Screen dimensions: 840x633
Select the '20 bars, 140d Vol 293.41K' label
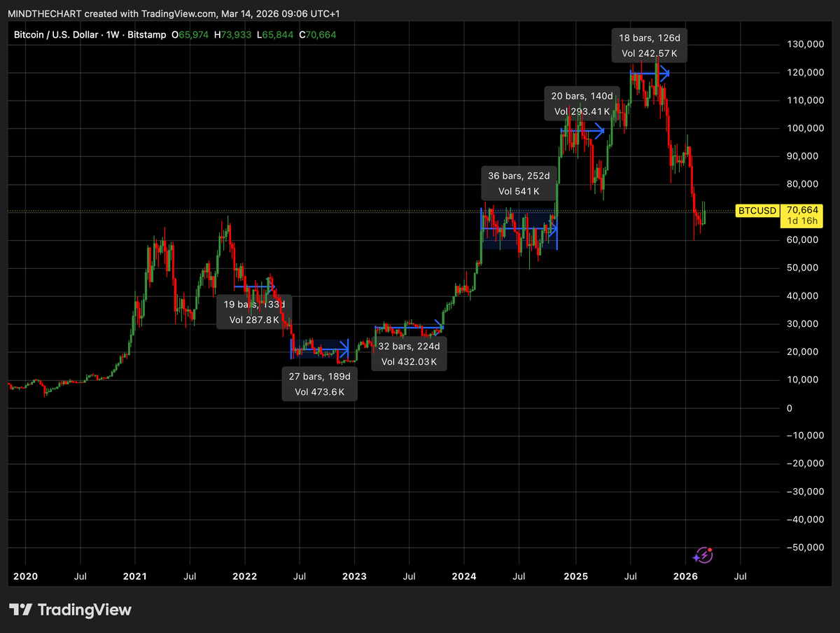click(x=582, y=103)
